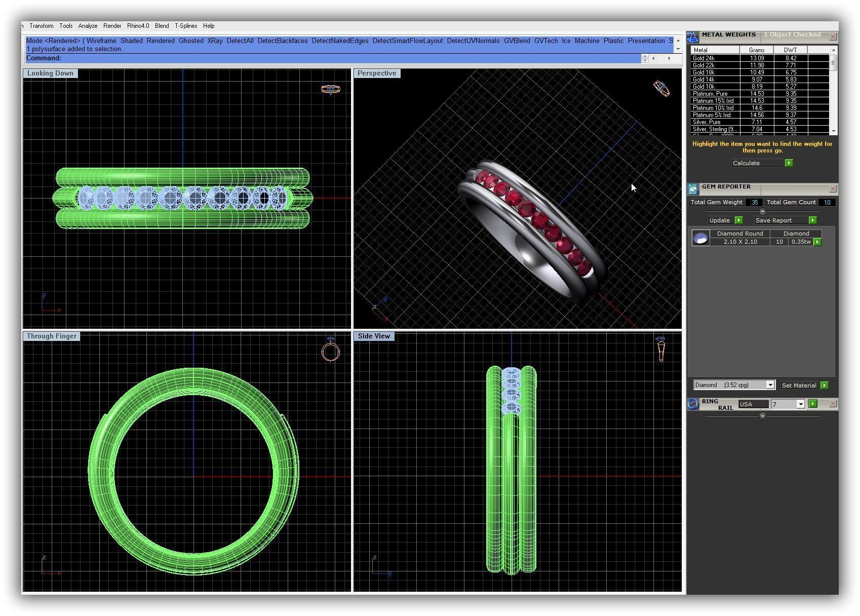Screen dimensions: 860x616
Task: Select the Gold 24k row
Action: coord(760,58)
